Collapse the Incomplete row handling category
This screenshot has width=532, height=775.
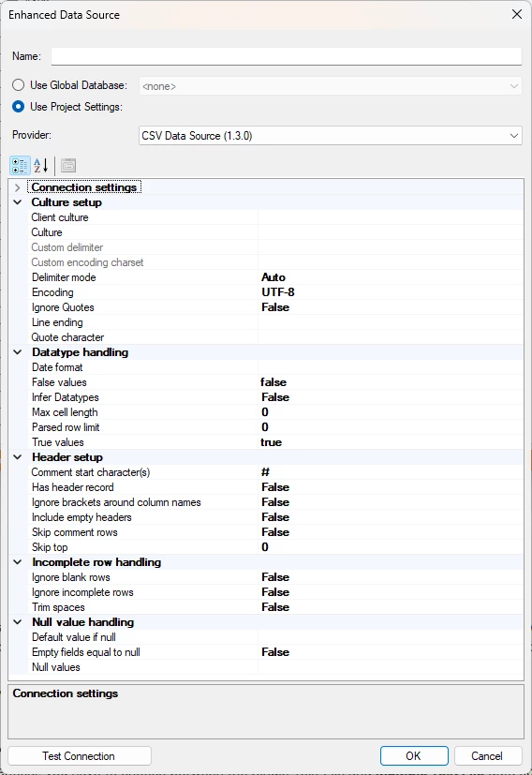coord(17,562)
